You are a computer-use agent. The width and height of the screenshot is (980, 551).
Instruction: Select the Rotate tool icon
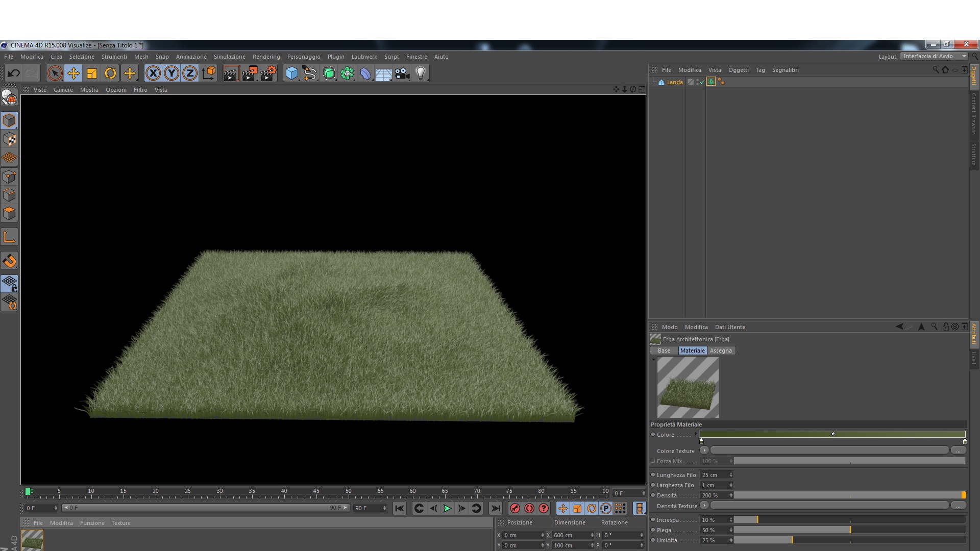pos(110,73)
